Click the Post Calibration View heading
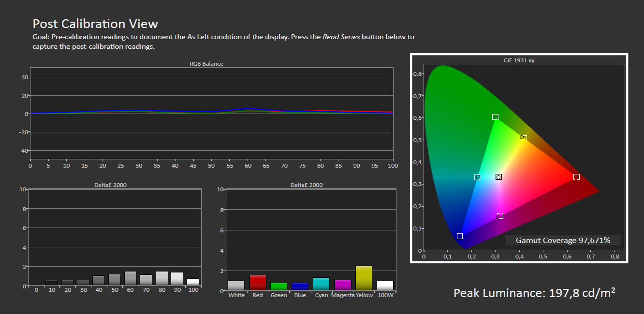Screen dimensions: 644x314 click(95, 24)
